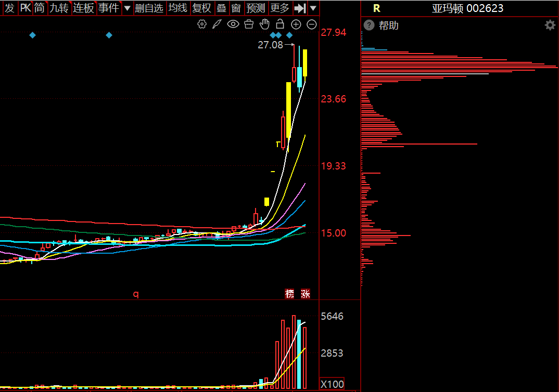Image resolution: width=559 pixels, height=392 pixels.
Task: Click the red q marker on chart
Action: 136,294
